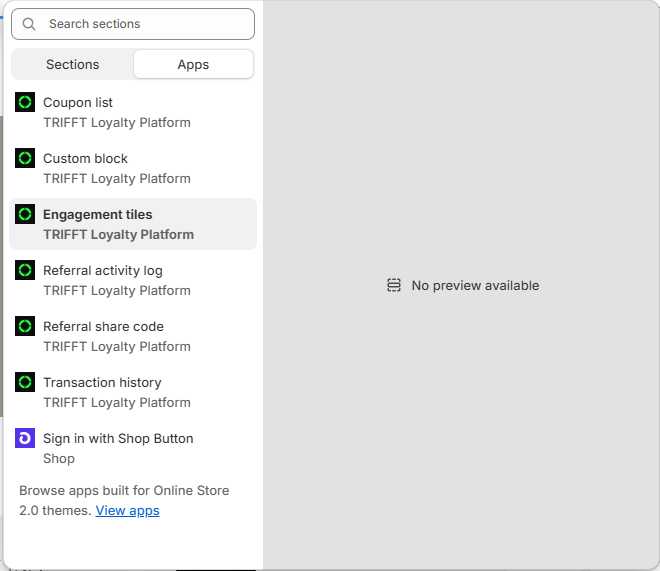Select the Engagement tiles entry

tap(133, 224)
